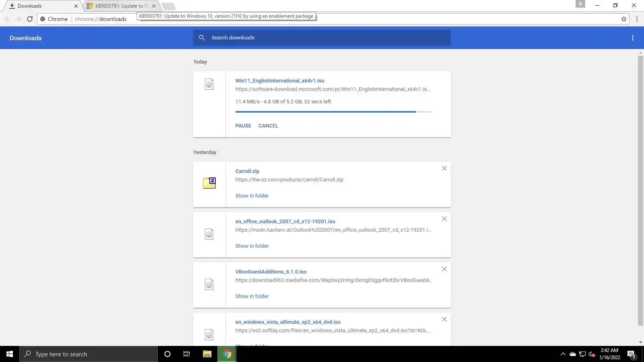Image resolution: width=644 pixels, height=362 pixels.
Task: Open the taskbar clock and date
Action: tap(610, 354)
